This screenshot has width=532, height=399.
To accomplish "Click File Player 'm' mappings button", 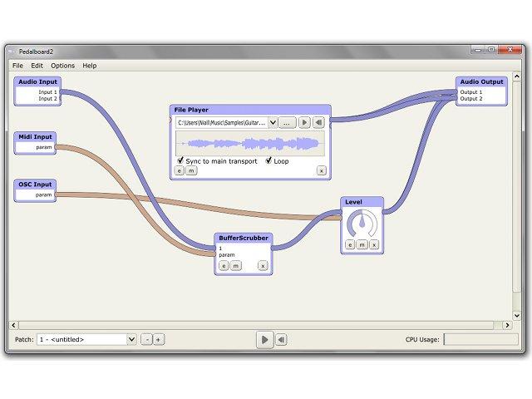I will pos(191,170).
